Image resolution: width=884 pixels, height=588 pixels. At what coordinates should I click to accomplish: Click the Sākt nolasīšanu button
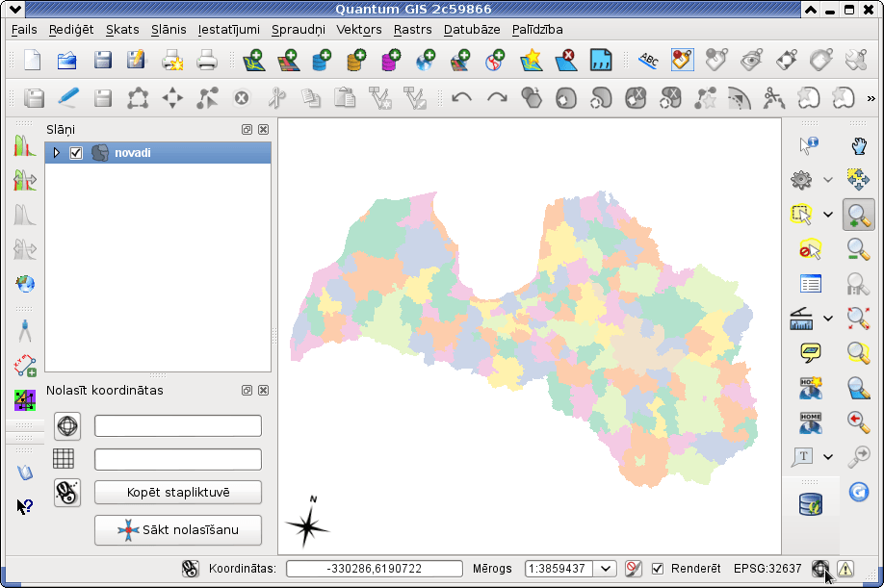pyautogui.click(x=178, y=530)
